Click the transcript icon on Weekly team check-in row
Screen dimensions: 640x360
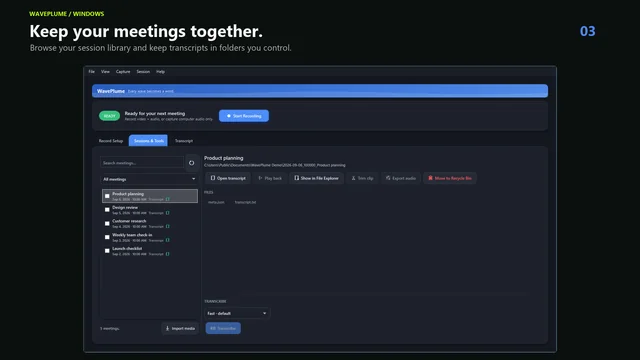[x=168, y=240]
